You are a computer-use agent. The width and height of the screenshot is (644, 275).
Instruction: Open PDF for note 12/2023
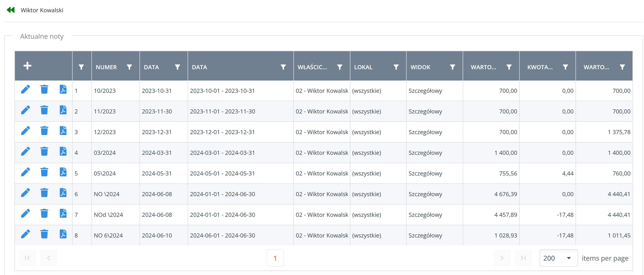(63, 131)
